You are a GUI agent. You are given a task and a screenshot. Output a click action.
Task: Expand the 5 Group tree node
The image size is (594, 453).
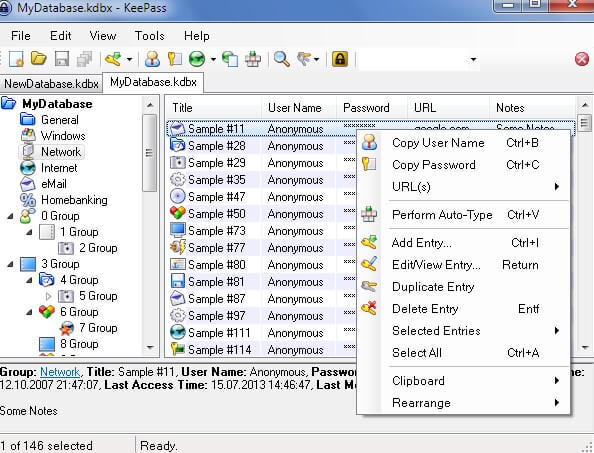click(x=48, y=296)
